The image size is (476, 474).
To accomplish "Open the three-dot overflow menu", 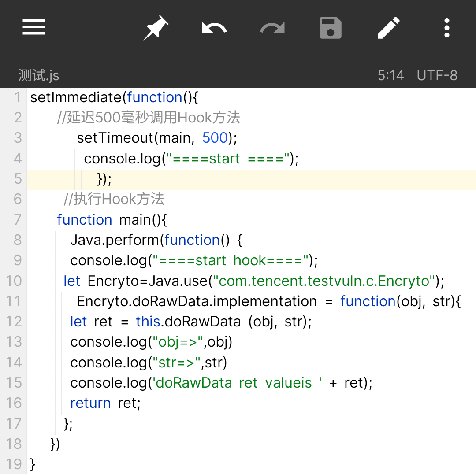I will 447,28.
